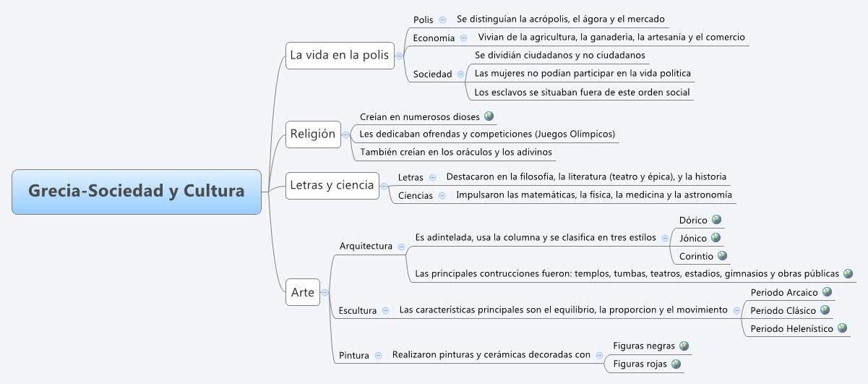This screenshot has height=384, width=868.
Task: Select Impulsaron las matemáticas text
Action: pyautogui.click(x=594, y=195)
